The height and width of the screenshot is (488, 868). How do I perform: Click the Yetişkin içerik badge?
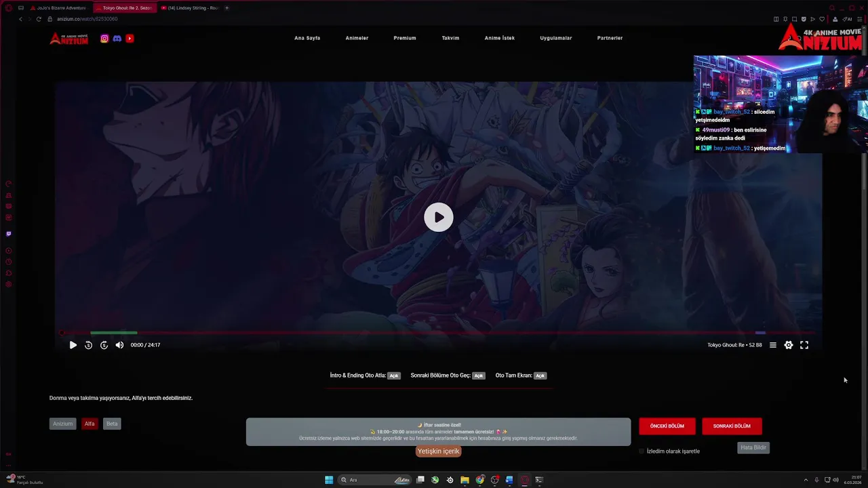click(438, 451)
